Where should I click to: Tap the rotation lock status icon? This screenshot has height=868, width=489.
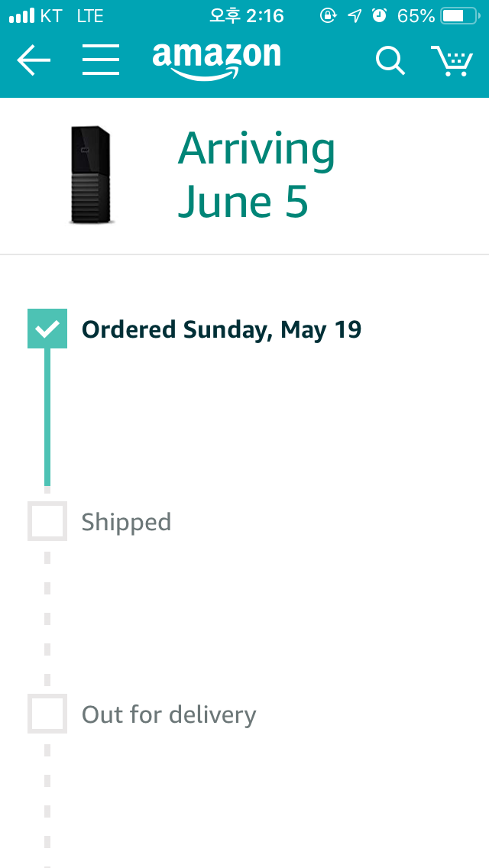[x=328, y=16]
